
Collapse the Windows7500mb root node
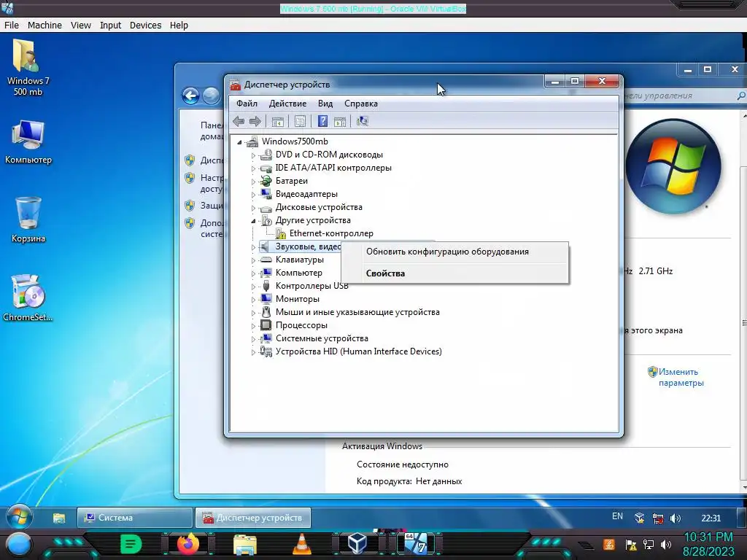(x=239, y=142)
